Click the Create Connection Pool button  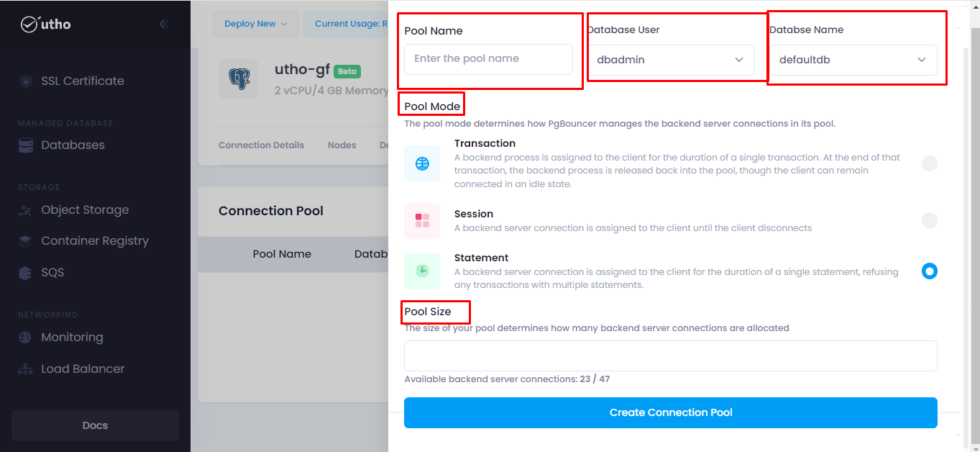(671, 412)
